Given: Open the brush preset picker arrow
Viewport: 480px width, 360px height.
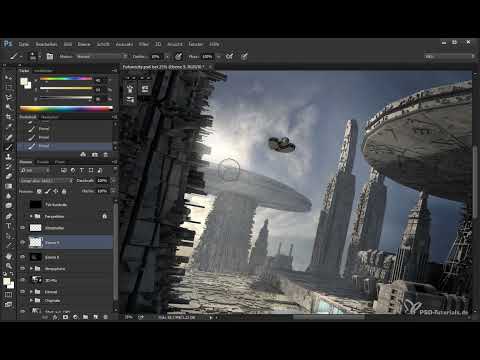Looking at the screenshot, I should pos(39,57).
